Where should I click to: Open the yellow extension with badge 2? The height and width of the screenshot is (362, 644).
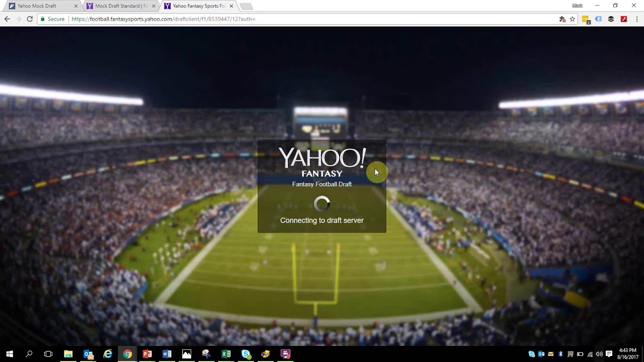click(x=586, y=19)
